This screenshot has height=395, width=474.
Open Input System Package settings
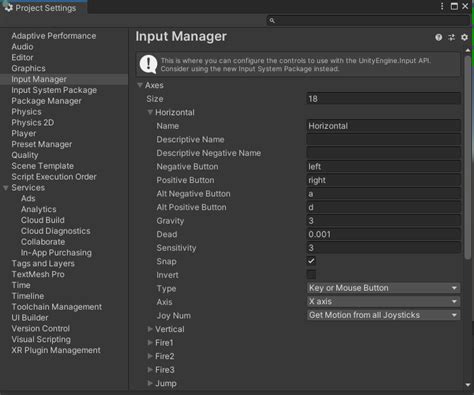(54, 90)
